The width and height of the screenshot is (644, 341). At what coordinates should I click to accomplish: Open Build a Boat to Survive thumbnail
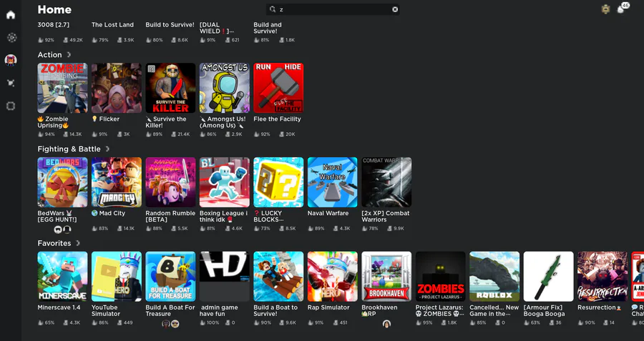pos(278,277)
